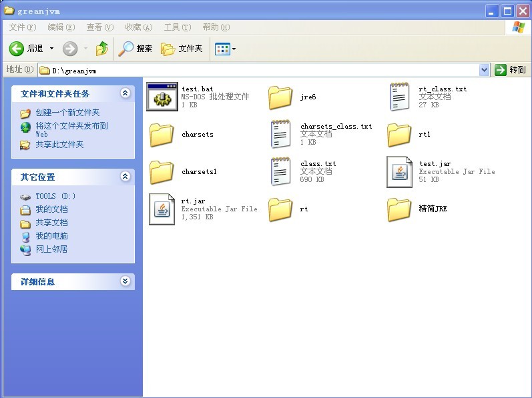Select the charsets_class.txt document icon
Screen dimensions: 532x398
click(x=280, y=134)
